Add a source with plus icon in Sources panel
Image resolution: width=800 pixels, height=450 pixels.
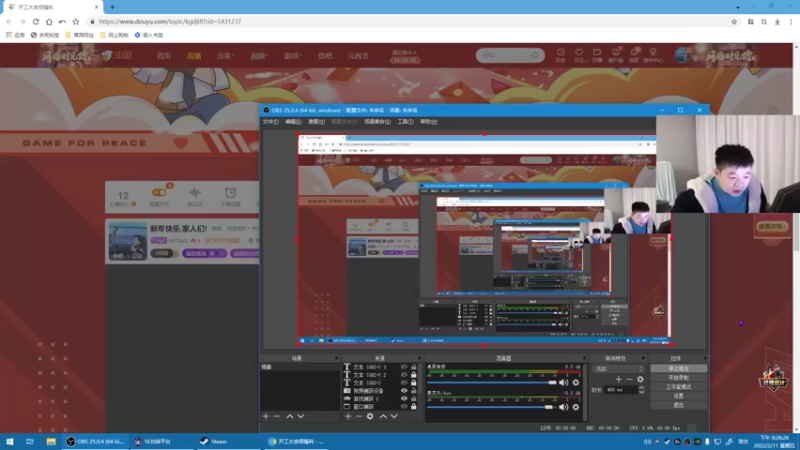348,416
